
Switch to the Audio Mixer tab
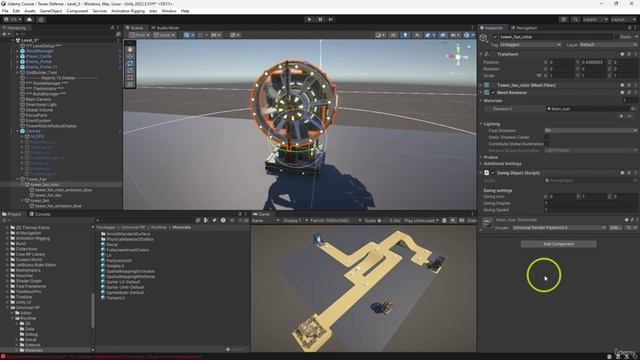click(x=165, y=28)
